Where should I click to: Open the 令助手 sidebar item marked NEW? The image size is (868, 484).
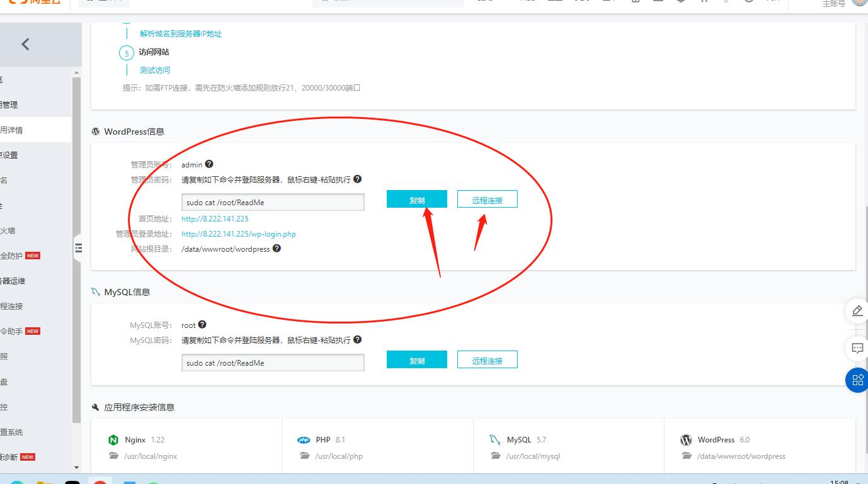(36, 332)
